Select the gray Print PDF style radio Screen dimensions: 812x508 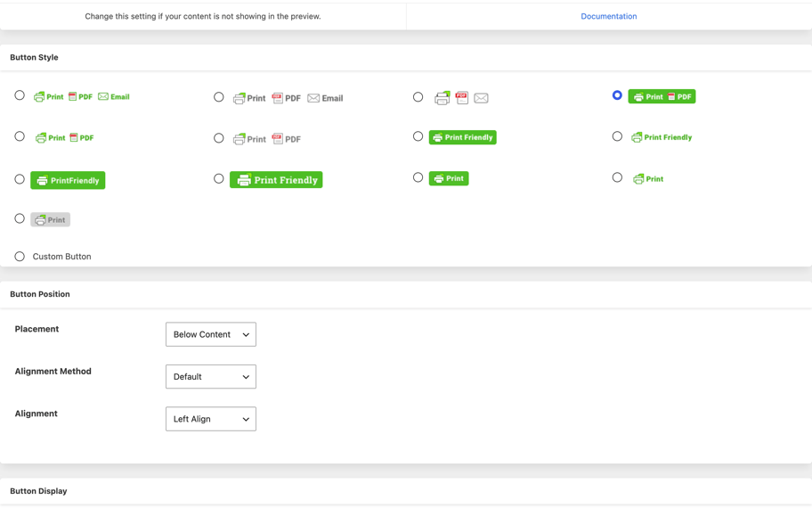pyautogui.click(x=219, y=138)
